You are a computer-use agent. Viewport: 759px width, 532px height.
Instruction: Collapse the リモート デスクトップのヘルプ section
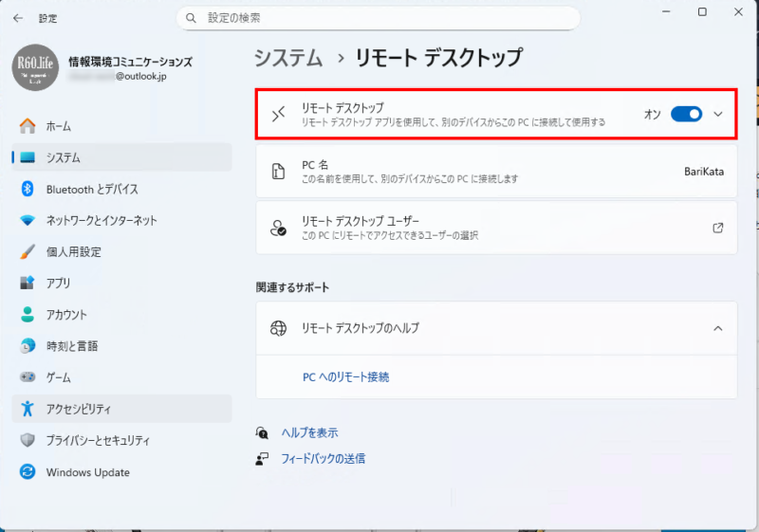717,328
